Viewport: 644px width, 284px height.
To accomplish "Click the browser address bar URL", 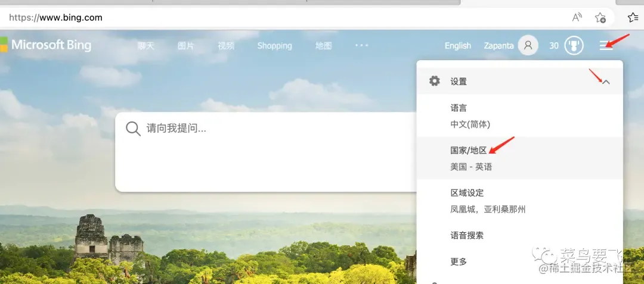I will [55, 18].
